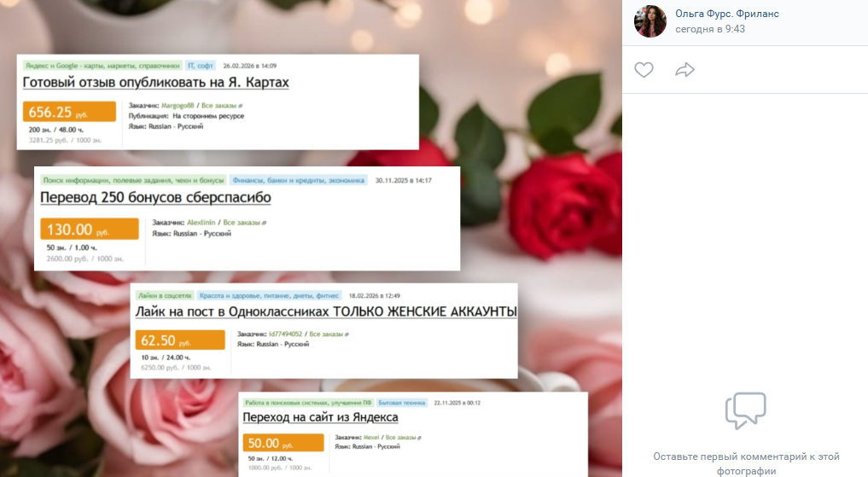Viewport: 868px width, 477px height.
Task: Select the 'IT, софт' category tag
Action: coord(200,66)
